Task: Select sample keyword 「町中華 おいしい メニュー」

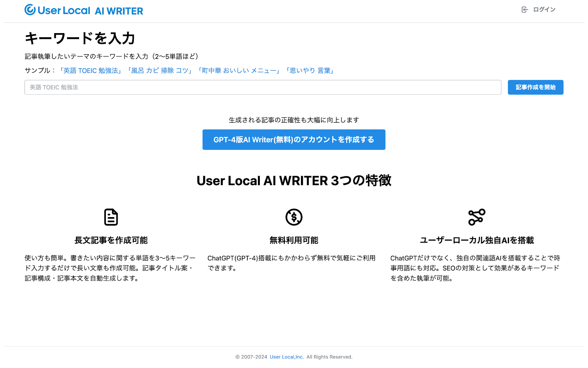Action: [239, 71]
